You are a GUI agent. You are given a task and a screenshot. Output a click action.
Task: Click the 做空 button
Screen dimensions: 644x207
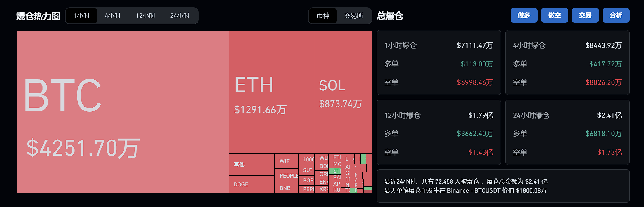tap(554, 15)
